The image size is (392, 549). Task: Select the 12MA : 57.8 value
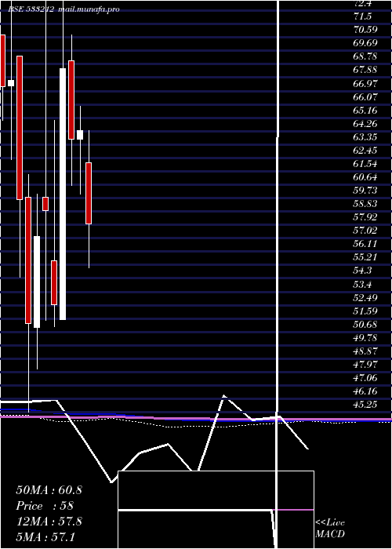point(49,522)
